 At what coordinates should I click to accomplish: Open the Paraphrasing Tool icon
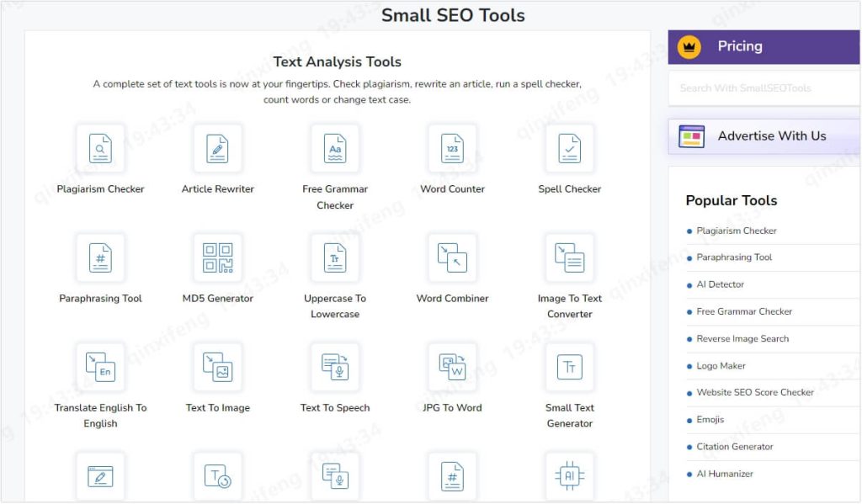pos(100,257)
